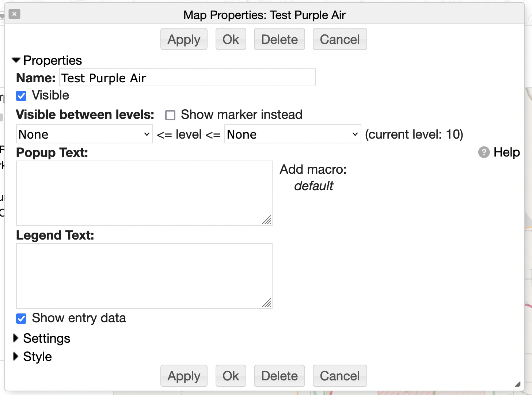Enable Show marker instead checkbox

pyautogui.click(x=170, y=115)
